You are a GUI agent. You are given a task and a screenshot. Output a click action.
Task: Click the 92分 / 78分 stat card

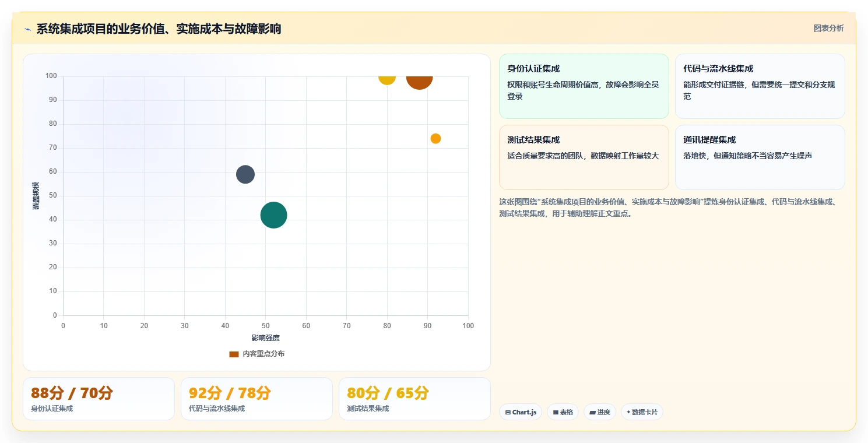click(256, 399)
